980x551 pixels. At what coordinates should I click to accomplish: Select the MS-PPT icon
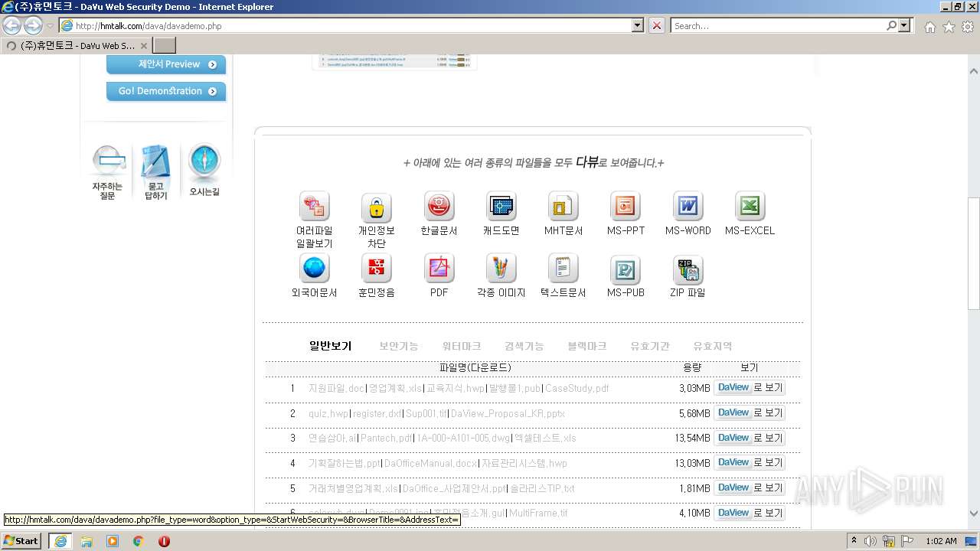[x=626, y=206]
